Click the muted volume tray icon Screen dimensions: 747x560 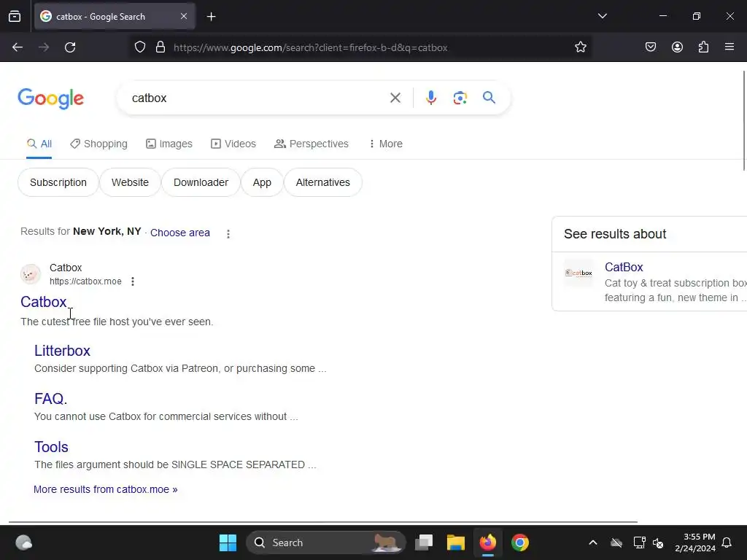[658, 542]
